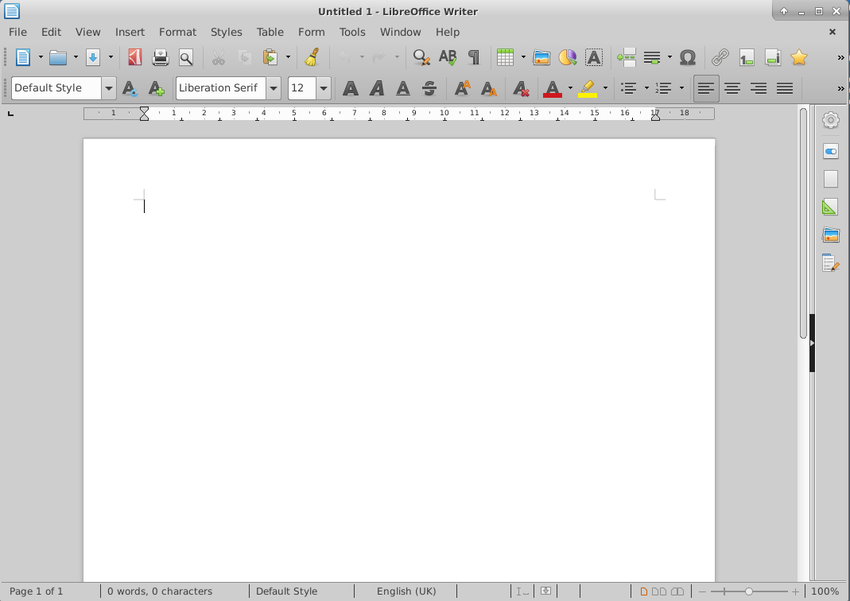
Task: Insert special character Omega icon
Action: point(687,57)
